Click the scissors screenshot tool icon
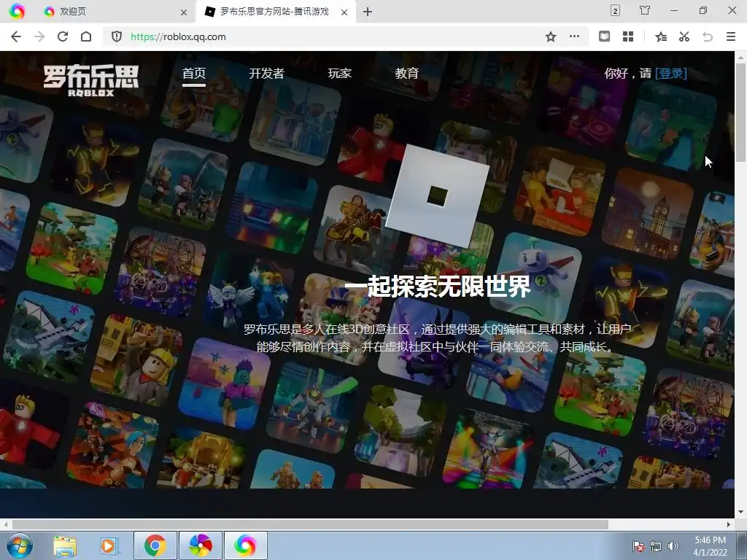The width and height of the screenshot is (747, 560). [x=684, y=36]
